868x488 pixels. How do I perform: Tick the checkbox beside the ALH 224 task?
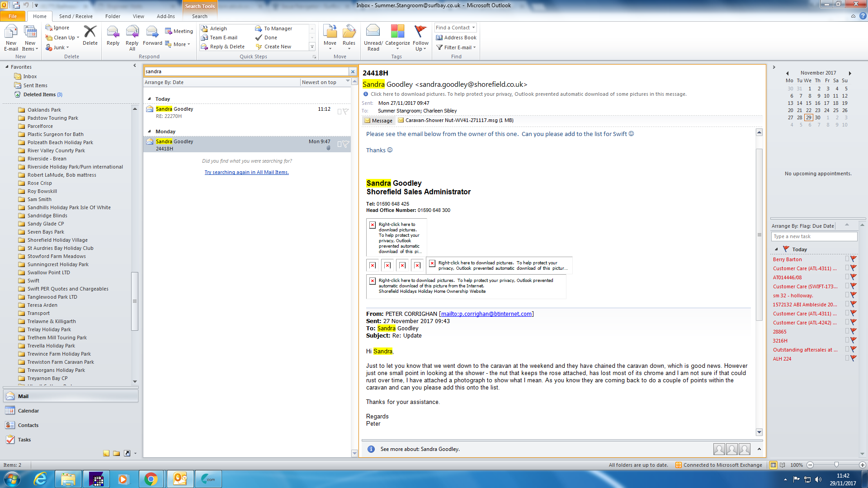(x=847, y=358)
